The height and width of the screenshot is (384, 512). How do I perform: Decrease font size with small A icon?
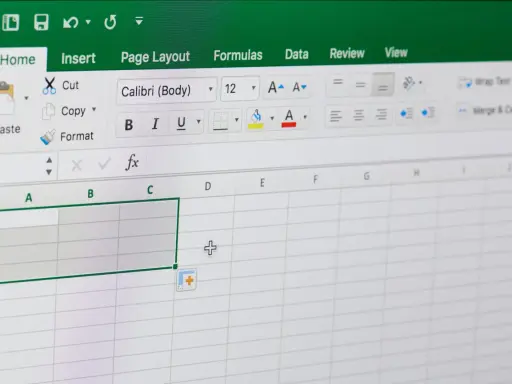[x=299, y=87]
